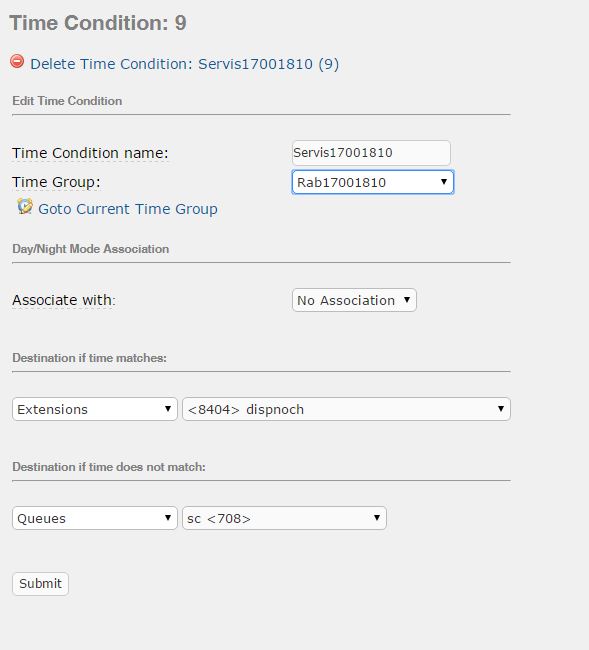Click the Time Condition name label
Viewport: 589px width, 650px height.
(90, 153)
